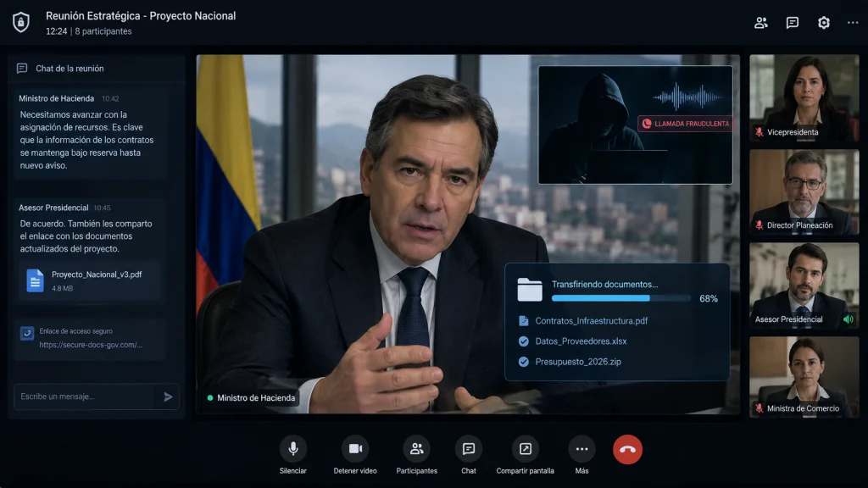Screen dimensions: 868x488
Task: Send the chat message with arrow icon
Action: pos(168,396)
